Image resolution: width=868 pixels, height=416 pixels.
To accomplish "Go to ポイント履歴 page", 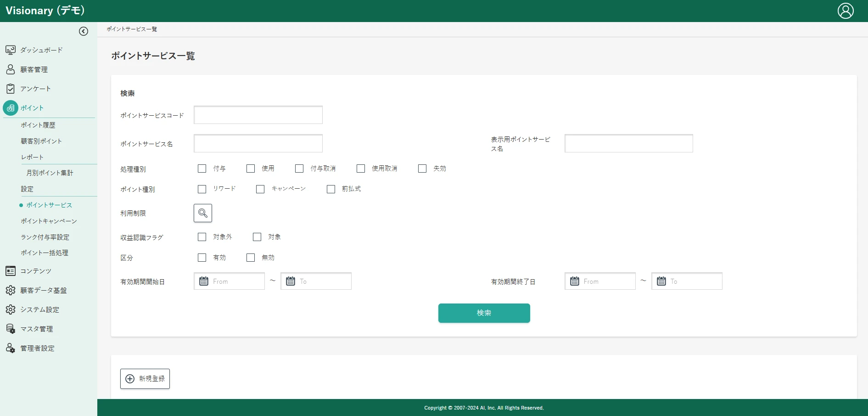I will 38,125.
